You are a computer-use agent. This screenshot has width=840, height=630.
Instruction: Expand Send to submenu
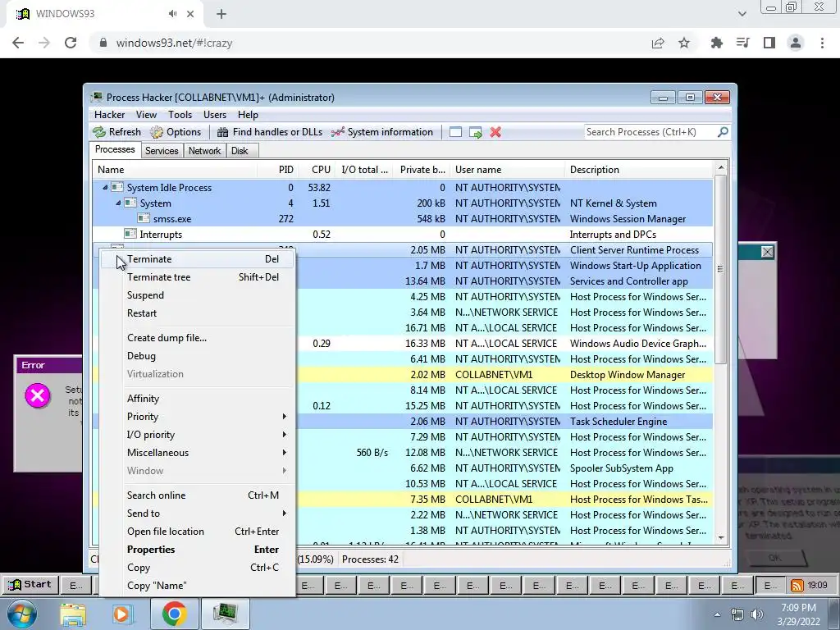coord(285,514)
